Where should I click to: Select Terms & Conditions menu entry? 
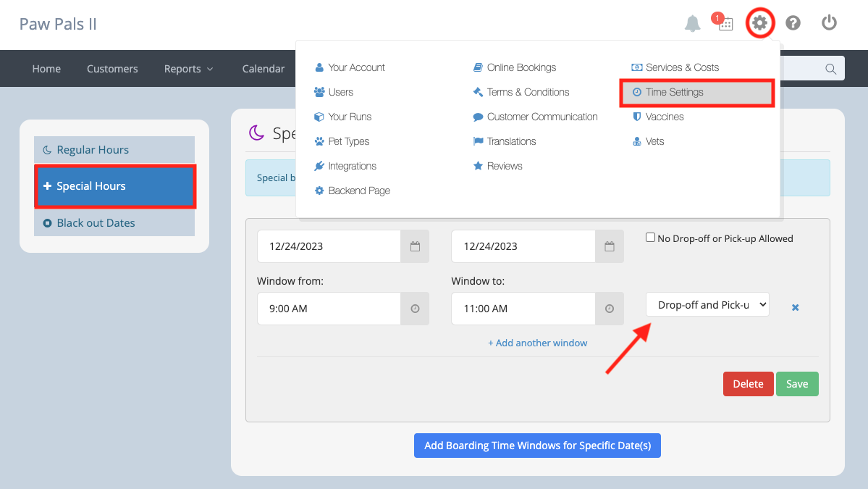coord(521,92)
